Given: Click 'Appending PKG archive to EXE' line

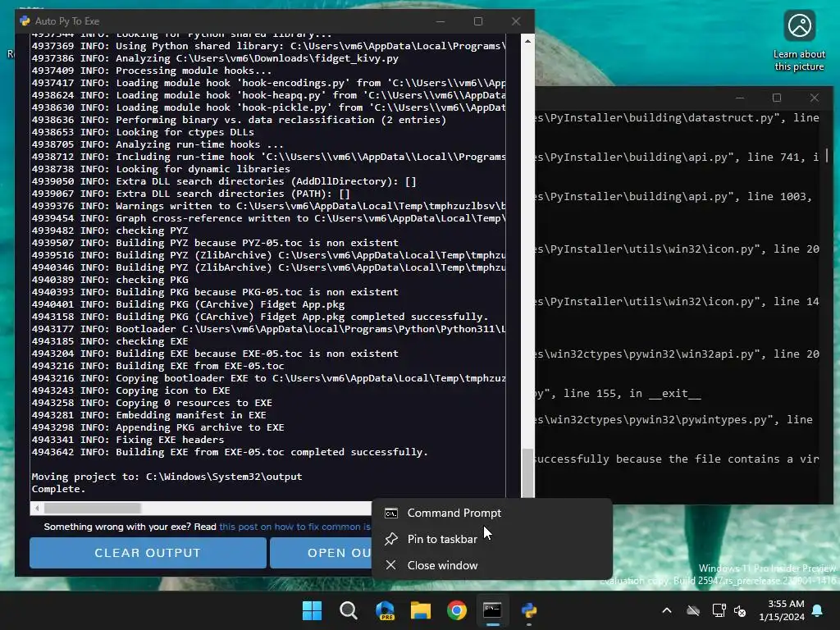Looking at the screenshot, I should [x=158, y=427].
